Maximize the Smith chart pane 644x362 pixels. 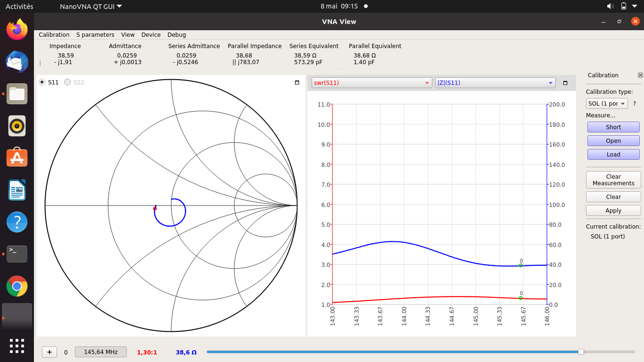297,82
